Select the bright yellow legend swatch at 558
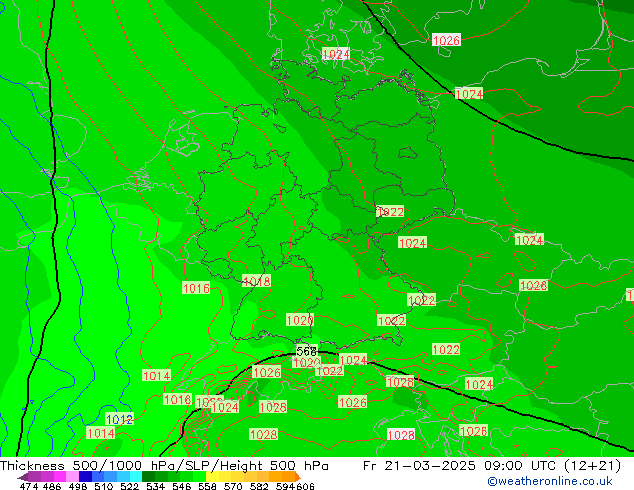The height and width of the screenshot is (490, 634). coord(212,476)
